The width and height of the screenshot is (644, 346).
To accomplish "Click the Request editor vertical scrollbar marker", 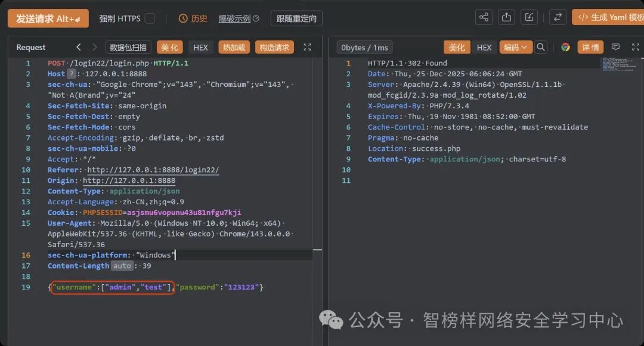I will pos(317,250).
